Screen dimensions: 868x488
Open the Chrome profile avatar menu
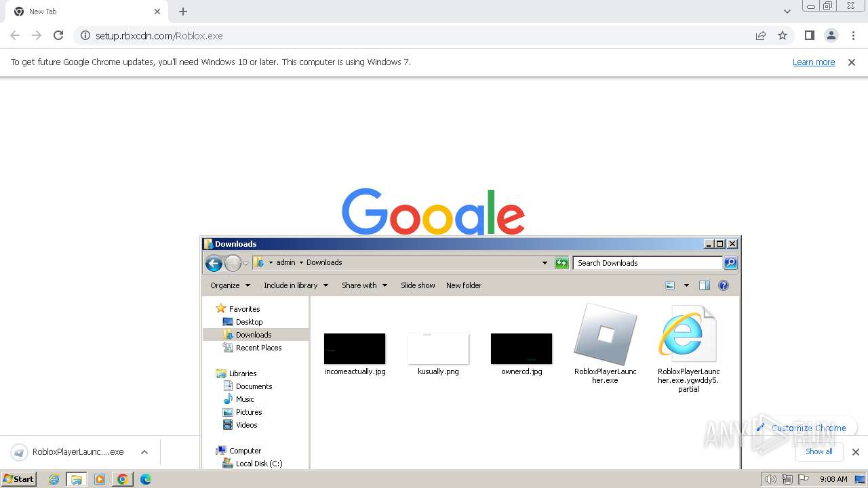click(831, 35)
